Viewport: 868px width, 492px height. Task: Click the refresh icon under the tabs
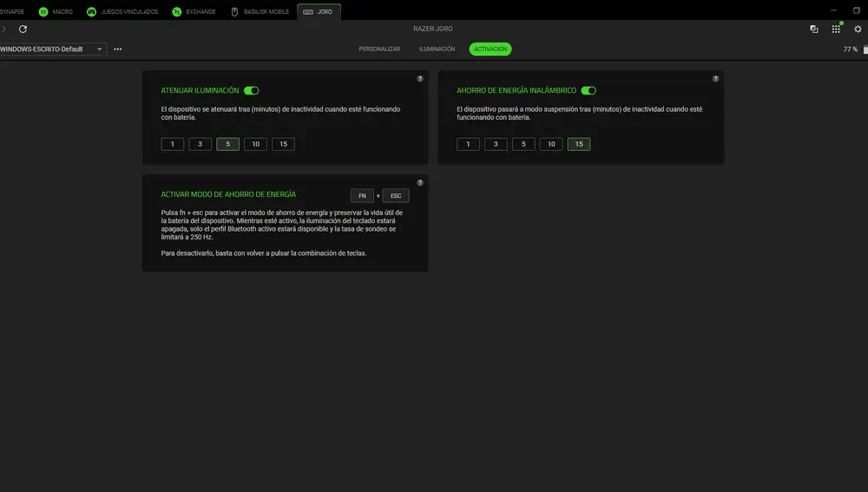point(23,29)
